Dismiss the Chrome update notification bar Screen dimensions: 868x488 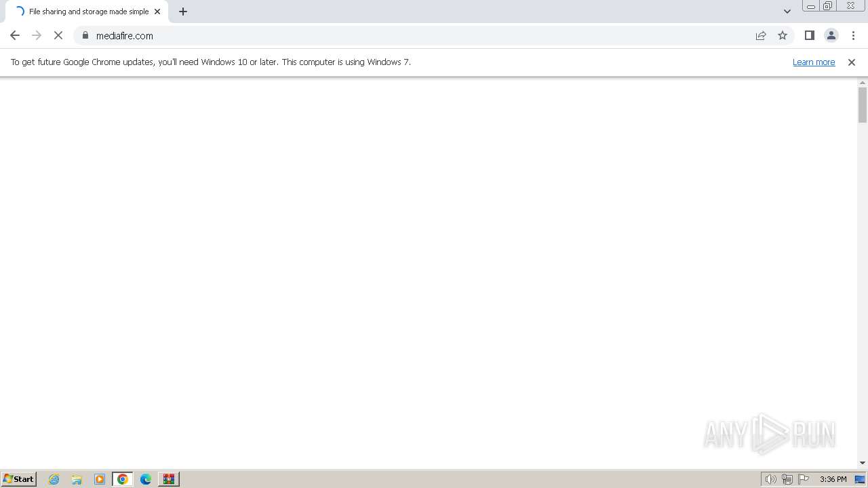click(852, 62)
